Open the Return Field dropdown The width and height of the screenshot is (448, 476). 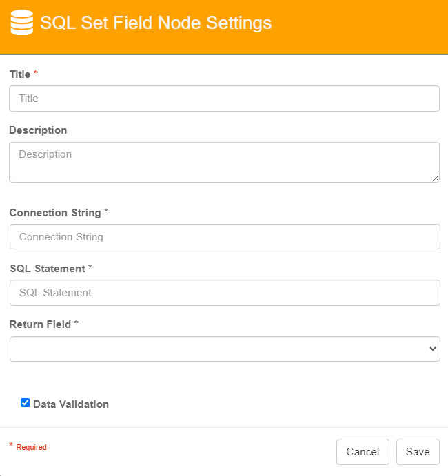[225, 349]
